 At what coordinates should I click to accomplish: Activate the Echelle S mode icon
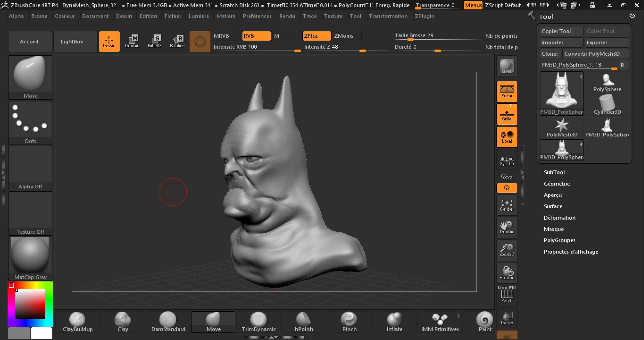pos(154,42)
